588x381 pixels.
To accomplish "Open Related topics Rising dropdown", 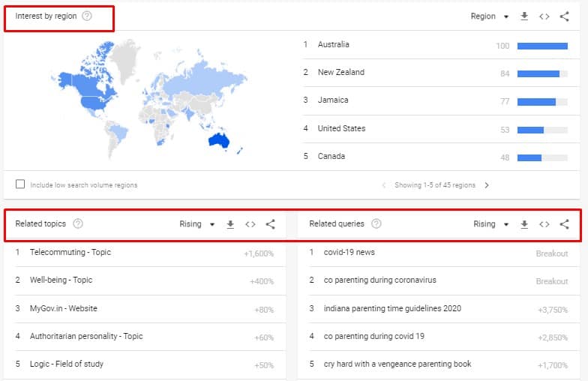I will 197,223.
